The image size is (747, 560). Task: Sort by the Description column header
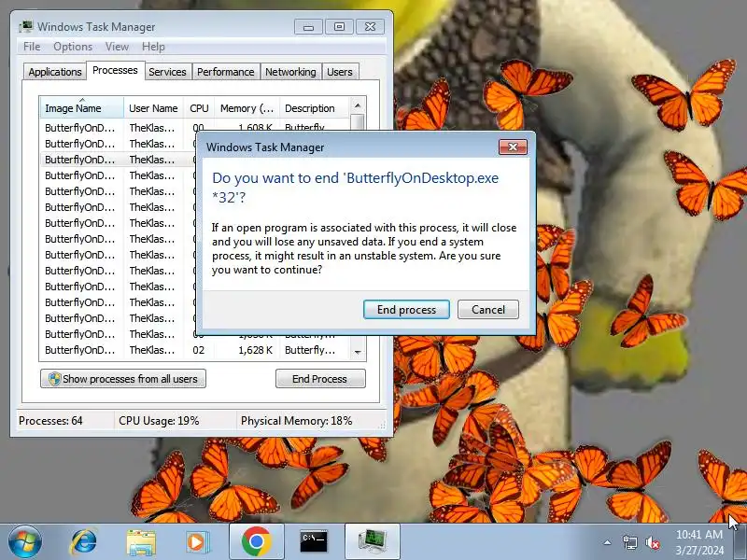(315, 108)
